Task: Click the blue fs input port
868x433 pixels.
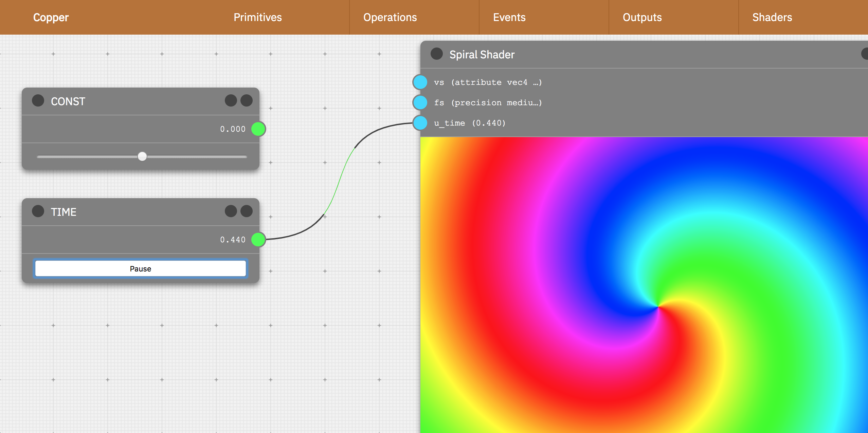Action: pyautogui.click(x=420, y=102)
